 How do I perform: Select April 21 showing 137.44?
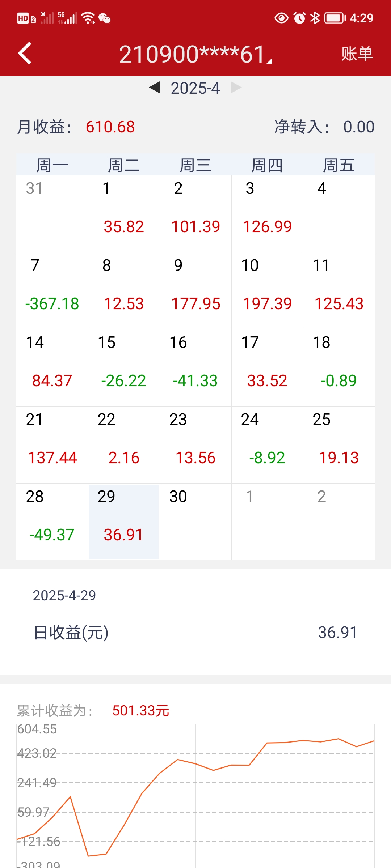point(52,445)
